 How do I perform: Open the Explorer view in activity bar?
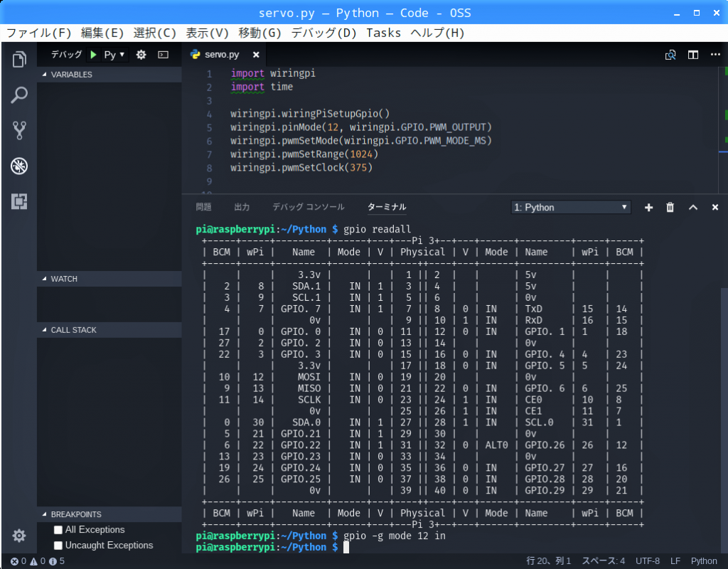coord(19,59)
